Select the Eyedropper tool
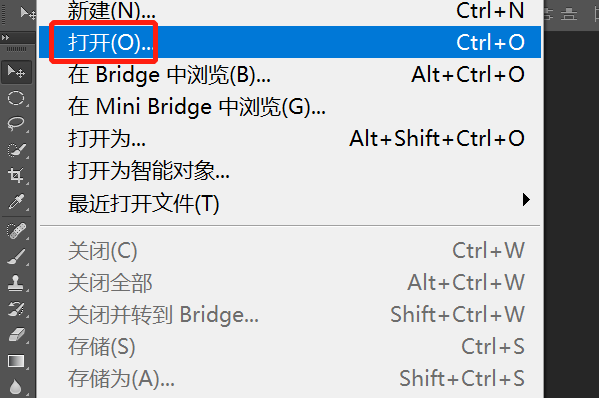Viewport: 599px width, 398px height. (16, 201)
